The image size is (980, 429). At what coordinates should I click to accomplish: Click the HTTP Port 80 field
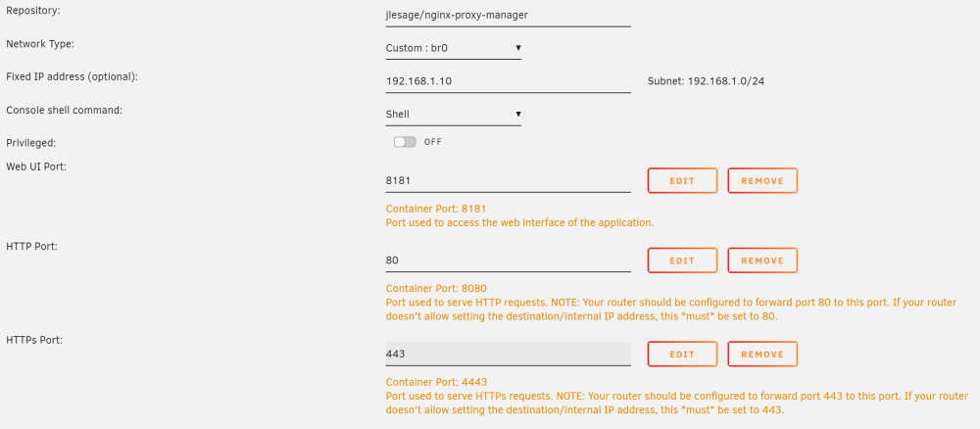coord(508,261)
